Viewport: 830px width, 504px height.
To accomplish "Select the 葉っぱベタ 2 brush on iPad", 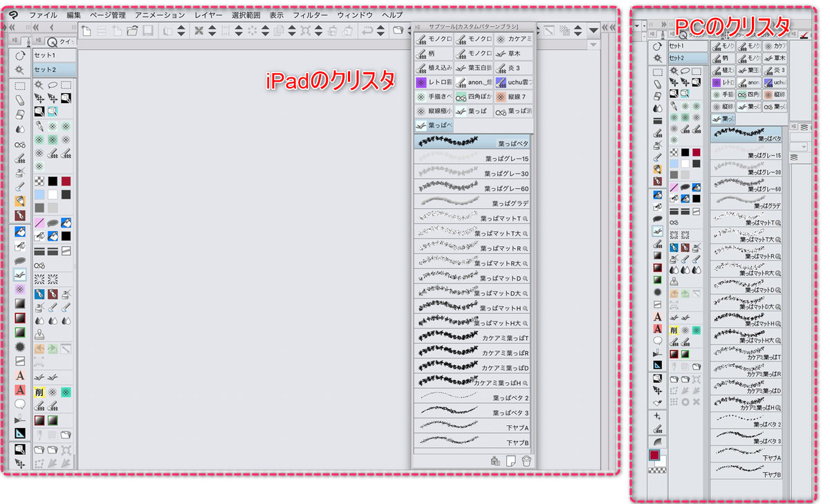I will coord(472,397).
